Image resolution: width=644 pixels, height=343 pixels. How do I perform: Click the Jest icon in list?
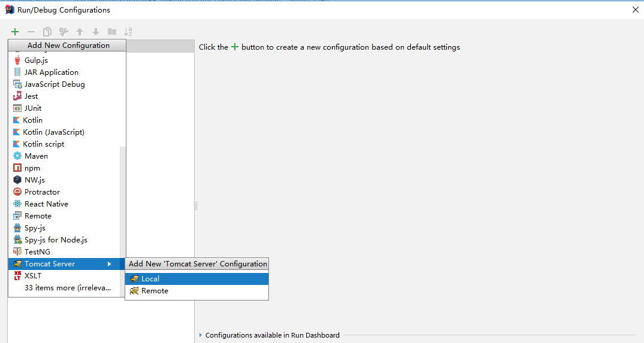pos(17,96)
